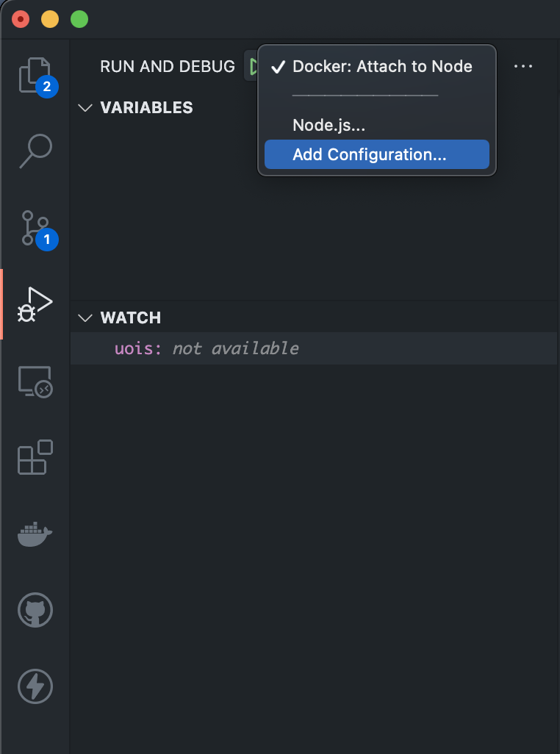Open the Source Control view
Viewport: 560px width, 754px height.
[35, 228]
